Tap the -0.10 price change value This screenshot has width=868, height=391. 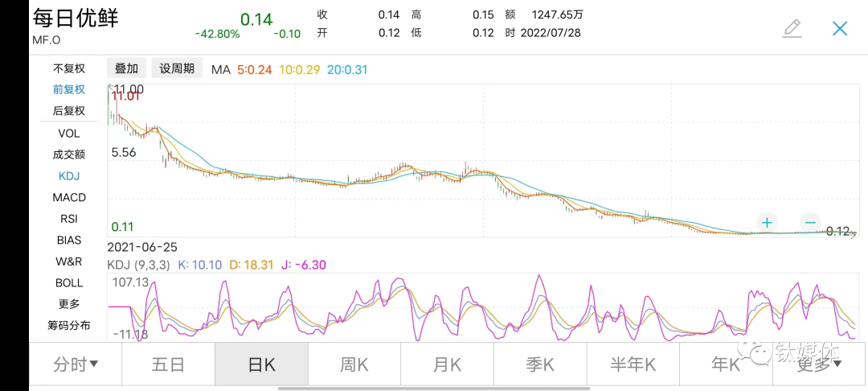coord(287,34)
